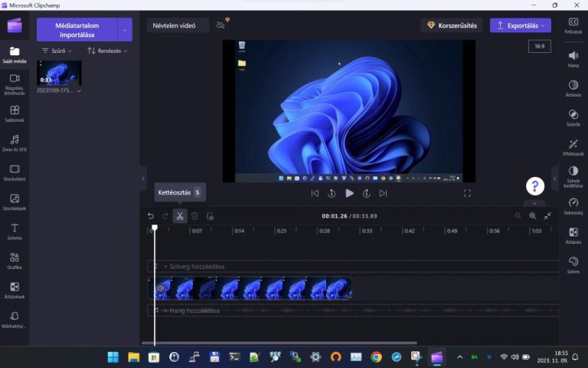Rewind five seconds
This screenshot has height=368, width=588.
(332, 193)
